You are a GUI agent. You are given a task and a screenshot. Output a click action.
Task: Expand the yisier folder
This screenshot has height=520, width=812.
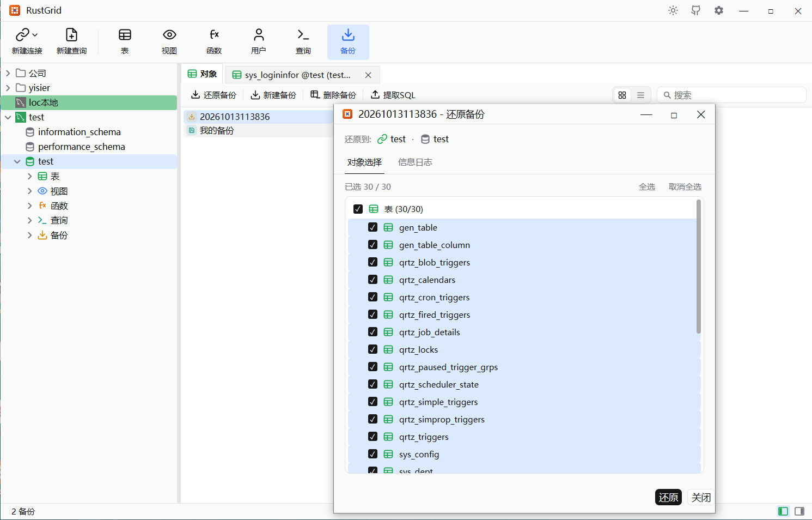tap(8, 88)
